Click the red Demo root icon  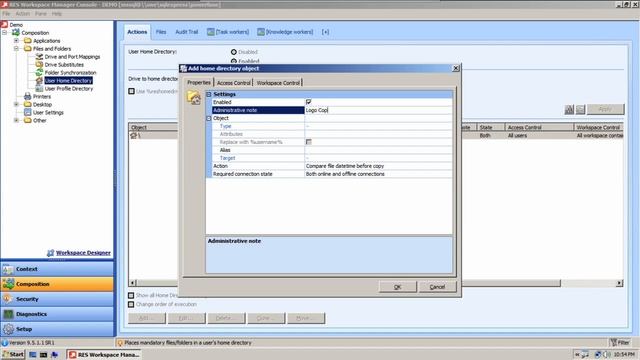[x=4, y=24]
